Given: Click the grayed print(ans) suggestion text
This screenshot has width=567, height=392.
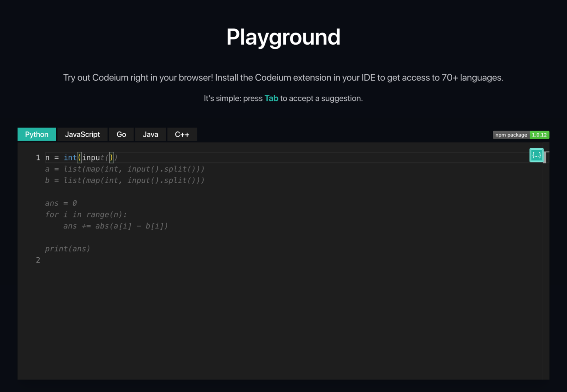Looking at the screenshot, I should tap(68, 249).
